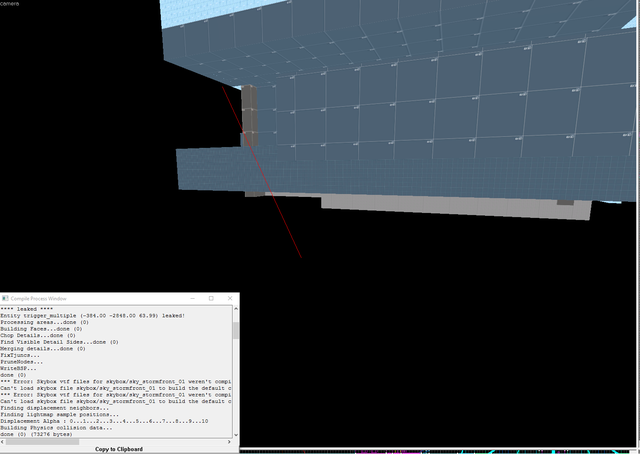This screenshot has height=454, width=640.
Task: Click the compile log's vertical scrollbar up arrow
Action: 236,309
